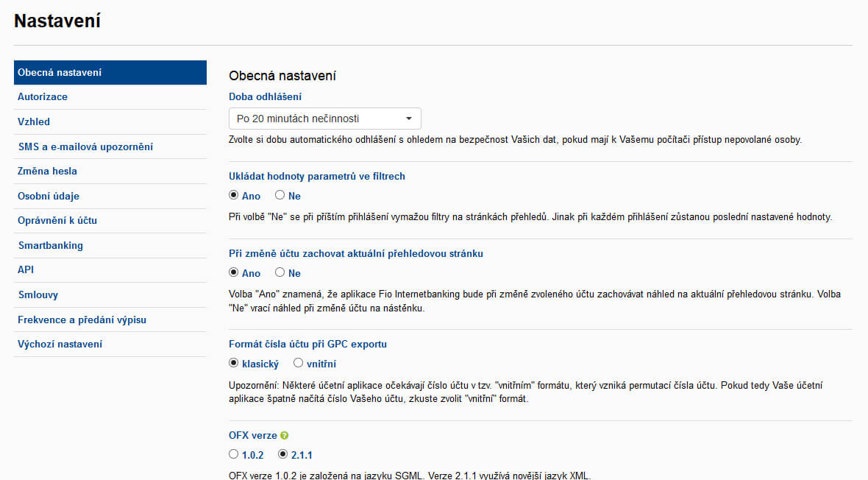
Task: Open the Osobní údaje section
Action: pyautogui.click(x=49, y=196)
